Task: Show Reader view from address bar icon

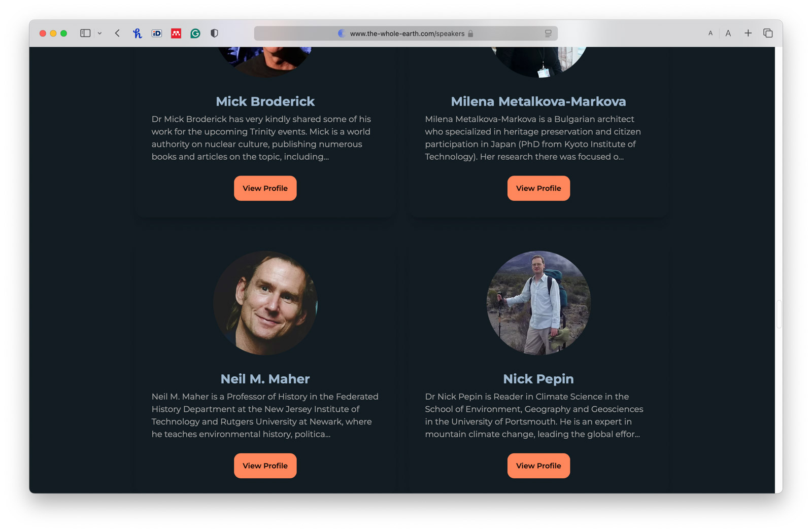Action: click(x=548, y=33)
